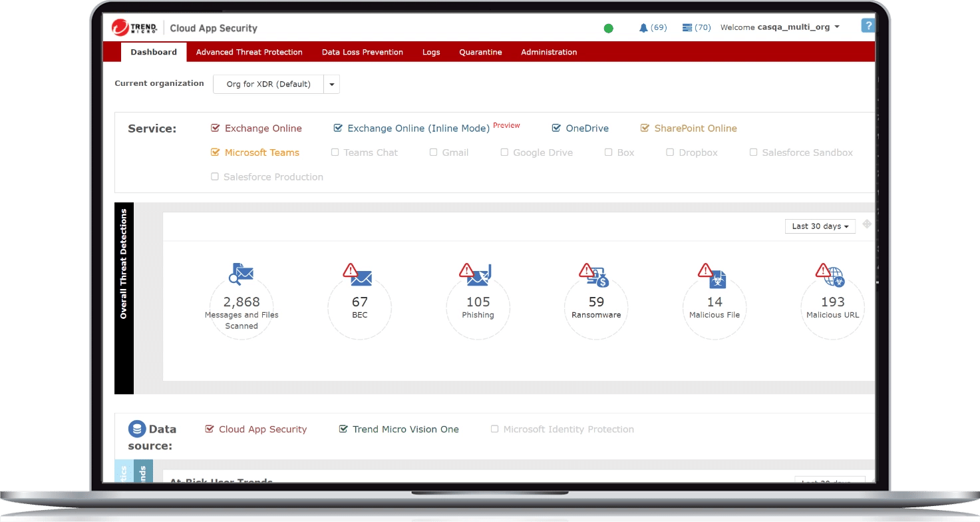The image size is (980, 522).
Task: Click the 59 Ransomware count
Action: point(596,302)
